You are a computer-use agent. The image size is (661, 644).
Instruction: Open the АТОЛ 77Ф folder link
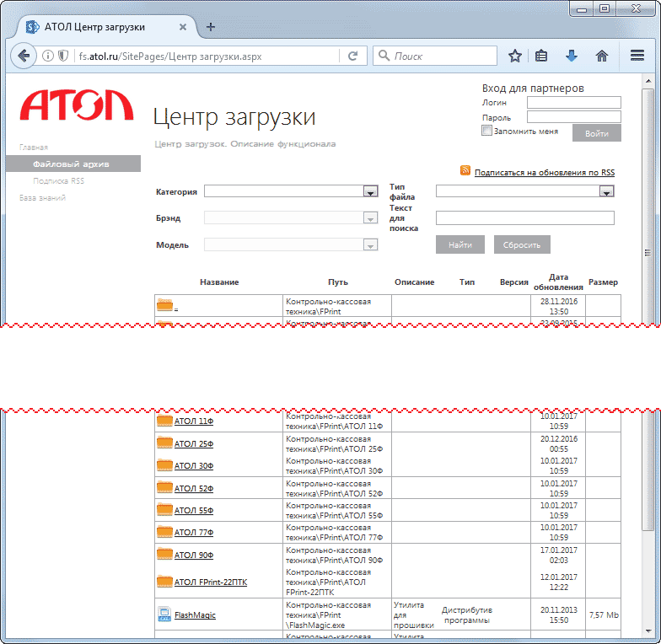pos(194,533)
